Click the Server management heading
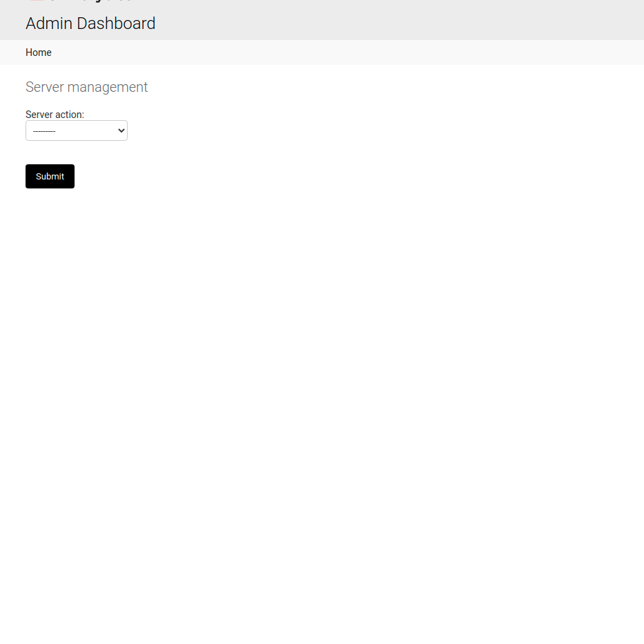This screenshot has height=644, width=644. click(86, 87)
